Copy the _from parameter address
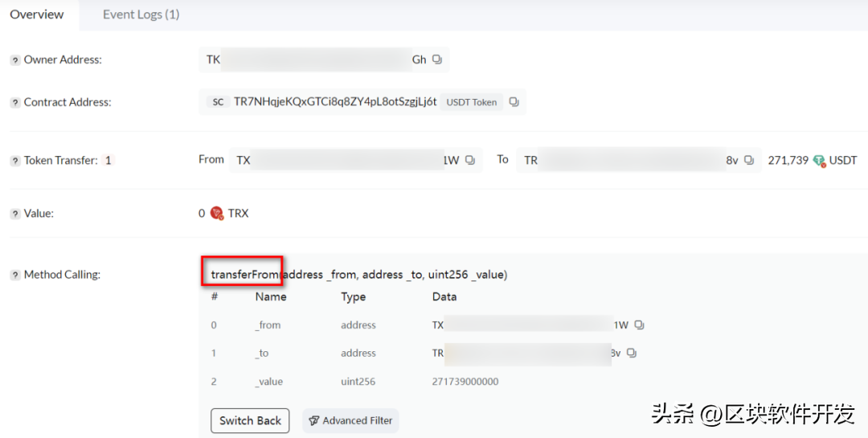Viewport: 868px width, 438px height. [639, 325]
